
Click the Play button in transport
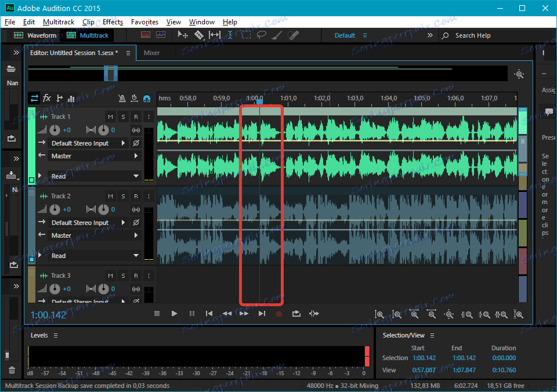click(174, 314)
